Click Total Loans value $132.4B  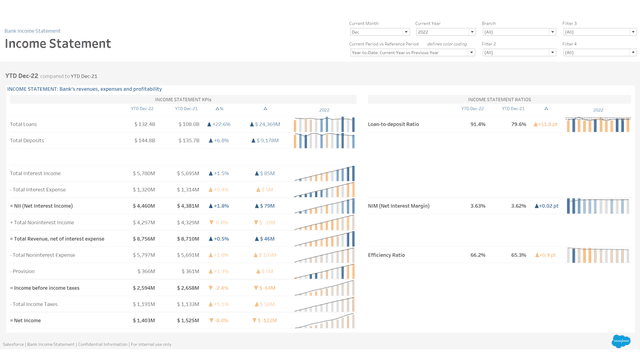pos(144,124)
